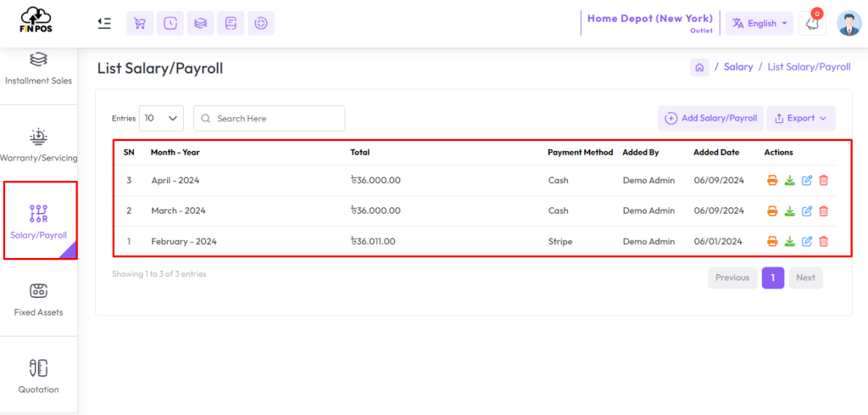Open the shopping cart POS shortcut icon
The width and height of the screenshot is (868, 415).
[x=140, y=23]
